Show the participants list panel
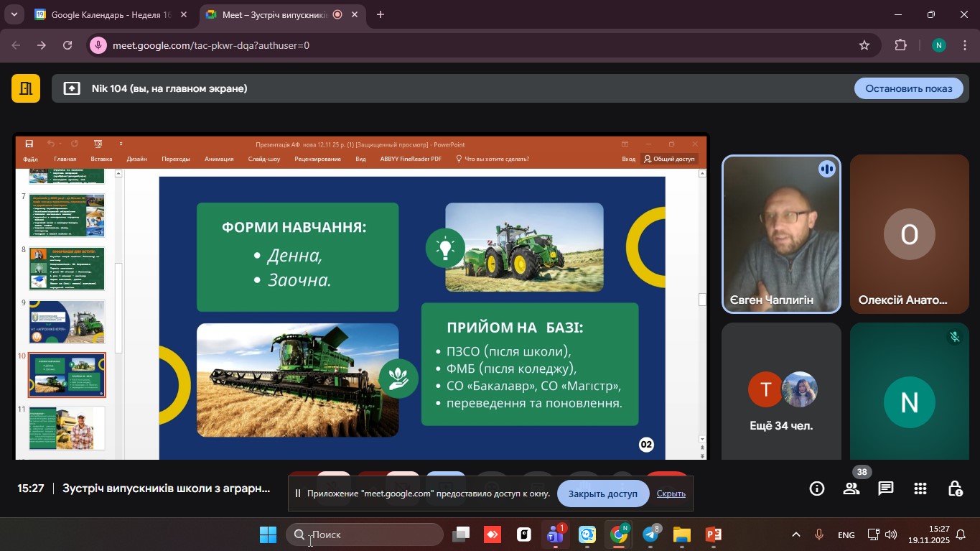This screenshot has width=980, height=551. [851, 489]
